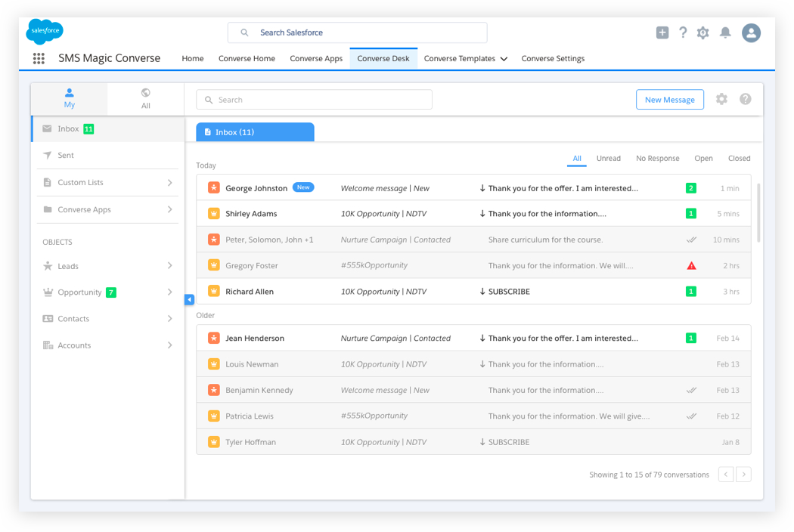Filter conversations by Closed
The image size is (794, 532).
[x=739, y=159]
